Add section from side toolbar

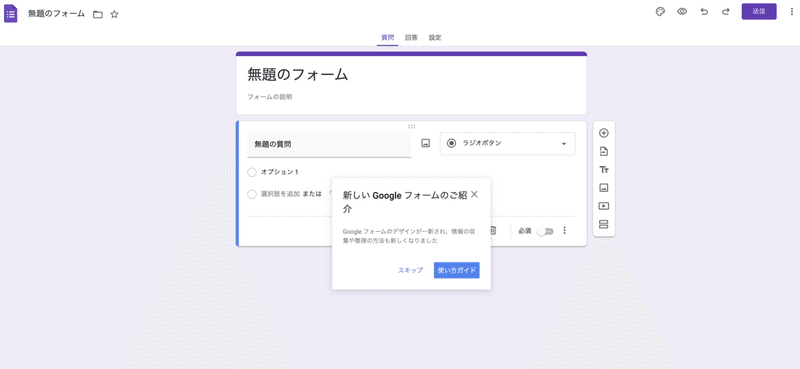coord(604,225)
